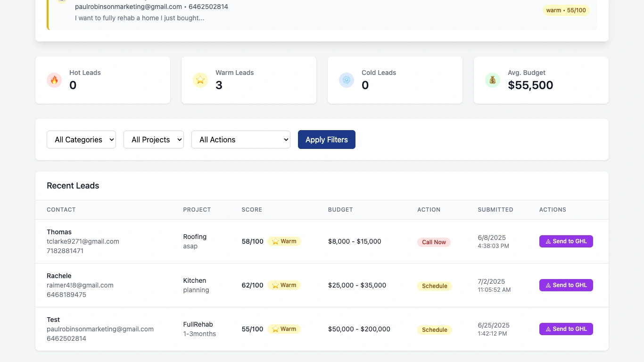644x362 pixels.
Task: Open the All Categories dropdown
Action: (x=81, y=140)
